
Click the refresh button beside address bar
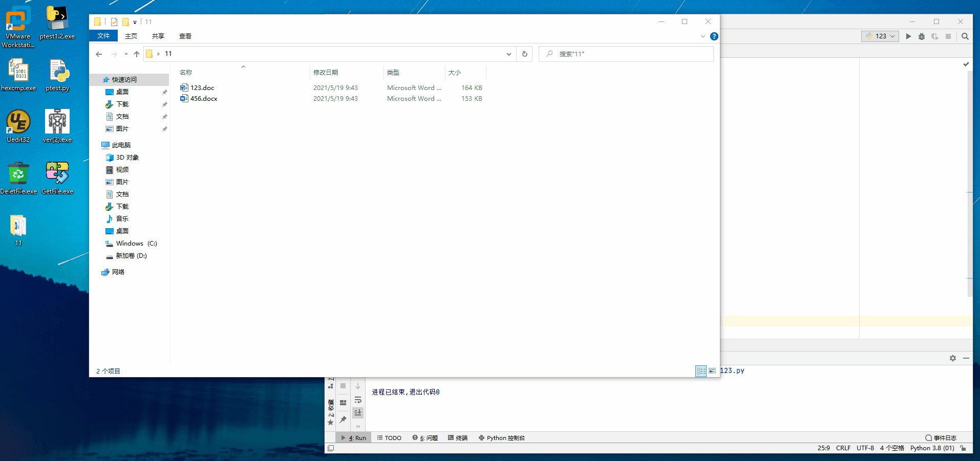coord(524,54)
